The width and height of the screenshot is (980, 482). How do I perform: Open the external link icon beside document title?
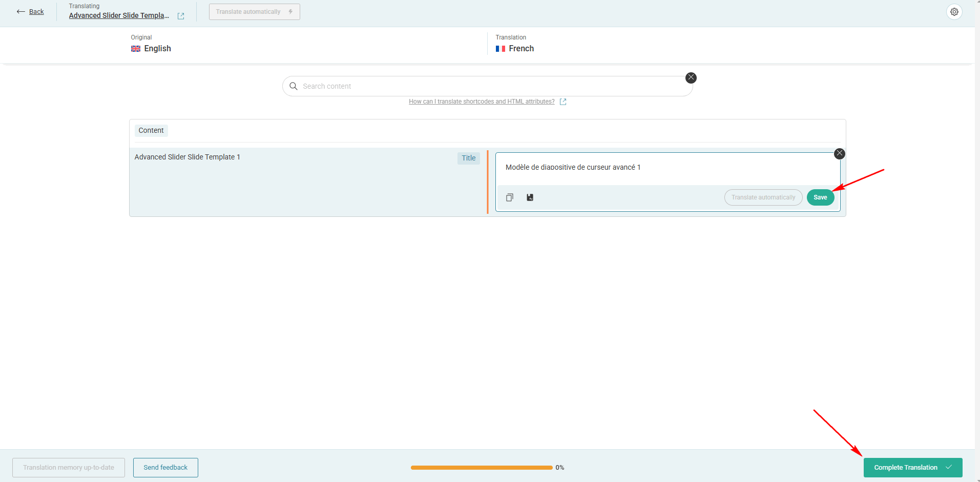[181, 16]
